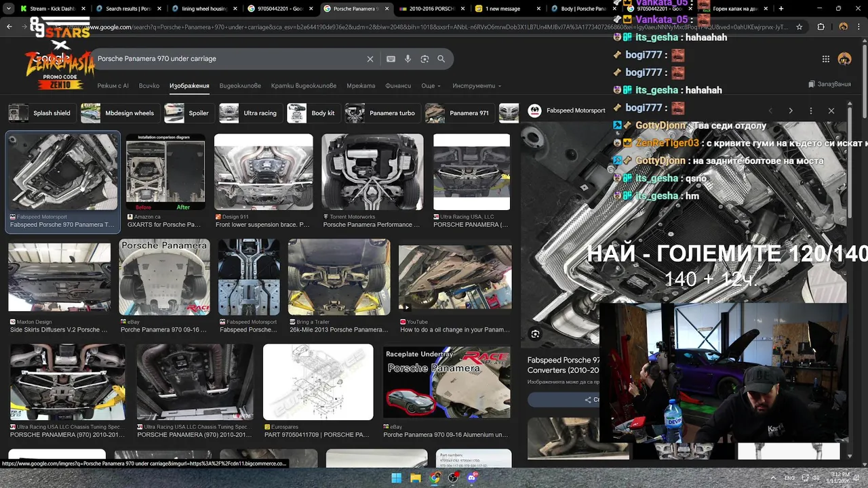Viewport: 868px width, 488px height.
Task: Filter by the Mbdesign wheels chip
Action: pyautogui.click(x=119, y=113)
